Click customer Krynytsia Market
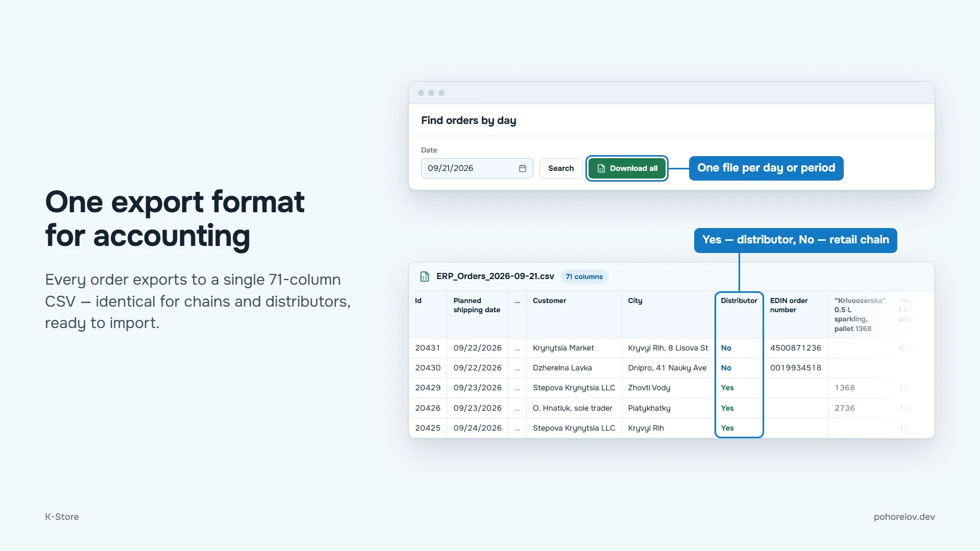This screenshot has height=551, width=980. click(x=563, y=348)
